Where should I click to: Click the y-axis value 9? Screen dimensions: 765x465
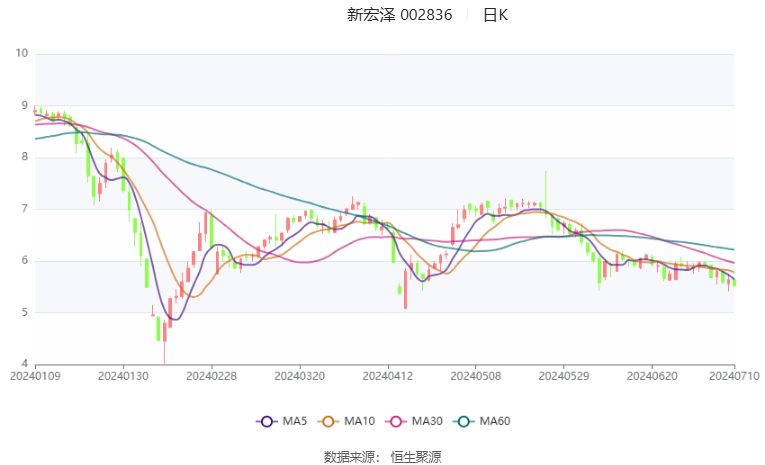[x=25, y=105]
